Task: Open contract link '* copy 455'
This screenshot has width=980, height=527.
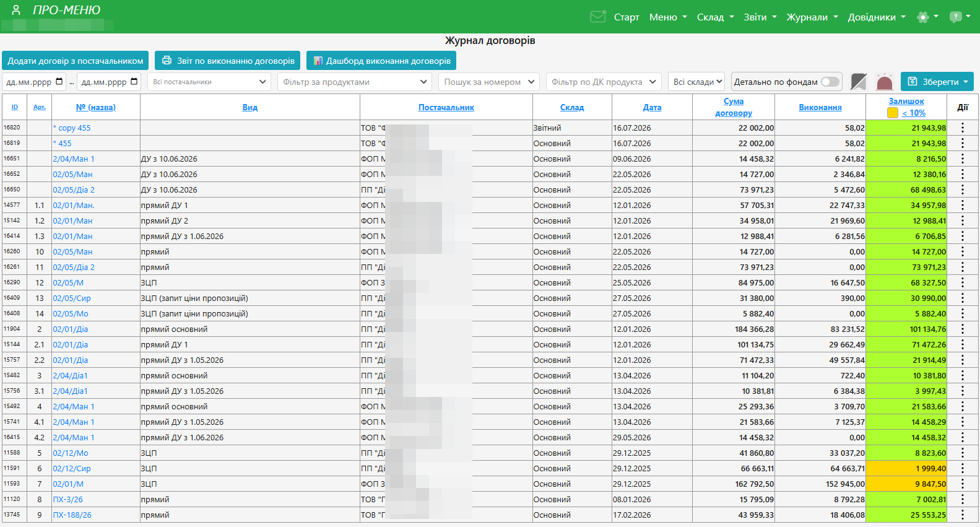Action: coord(72,128)
